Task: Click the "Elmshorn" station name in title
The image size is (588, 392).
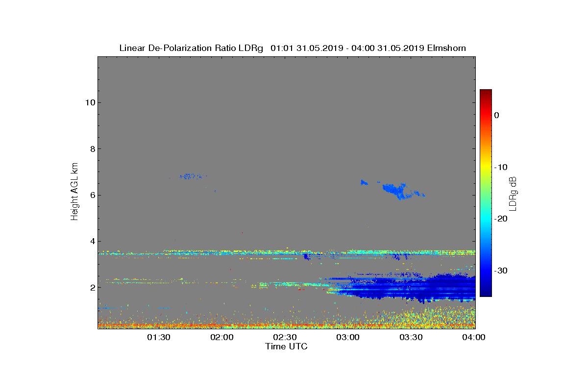Action: click(x=446, y=48)
